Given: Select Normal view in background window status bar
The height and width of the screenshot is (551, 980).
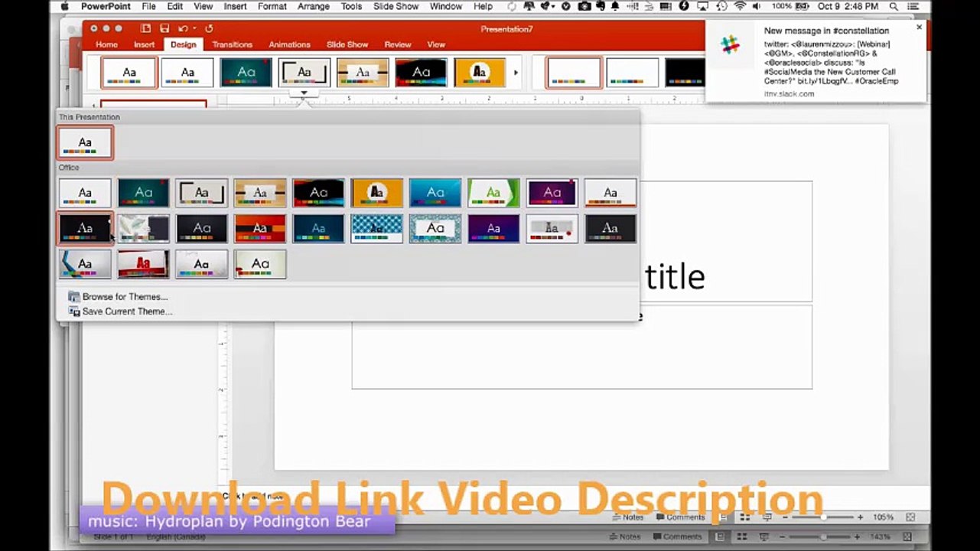Looking at the screenshot, I should point(719,536).
